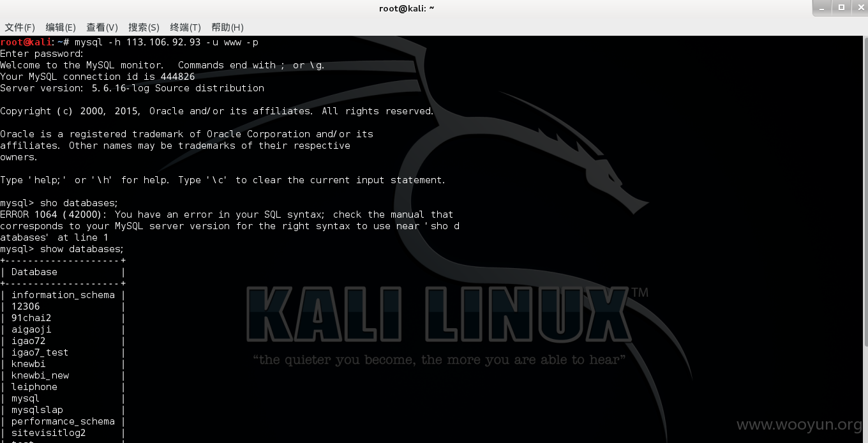The height and width of the screenshot is (443, 868).
Task: Open the 搜索(S) menu
Action: (x=144, y=27)
